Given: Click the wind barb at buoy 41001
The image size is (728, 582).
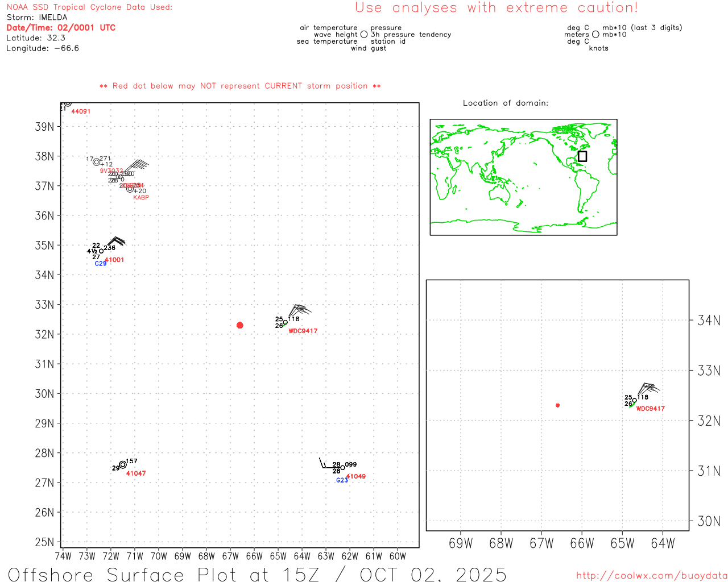Looking at the screenshot, I should point(115,242).
